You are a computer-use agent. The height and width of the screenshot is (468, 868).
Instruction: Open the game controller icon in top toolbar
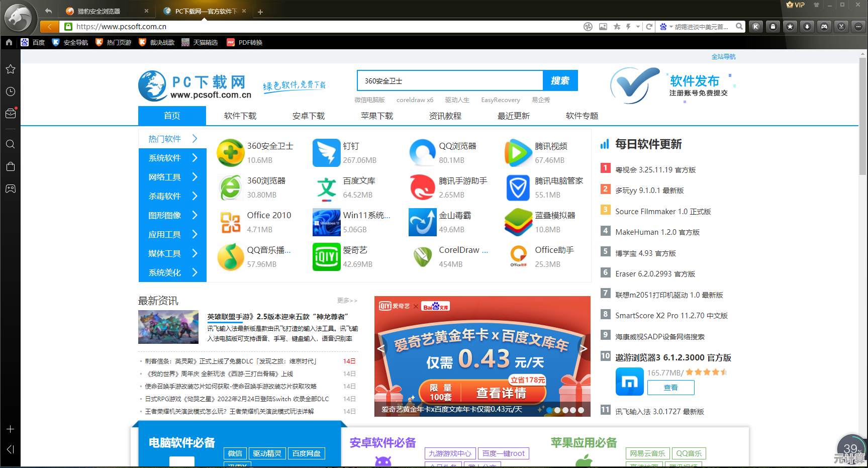pos(824,27)
